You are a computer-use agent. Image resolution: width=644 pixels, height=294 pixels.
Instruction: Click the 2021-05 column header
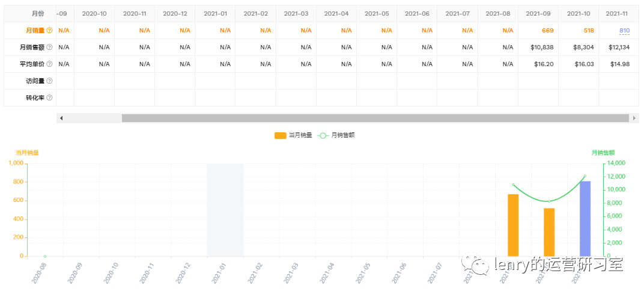(x=377, y=14)
